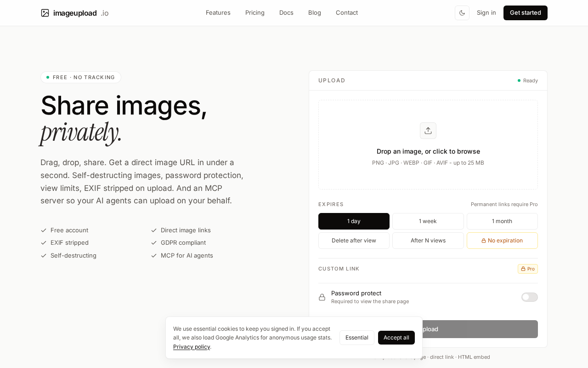Viewport: 588px width, 368px height.
Task: Open the Features nav item
Action: 218,13
